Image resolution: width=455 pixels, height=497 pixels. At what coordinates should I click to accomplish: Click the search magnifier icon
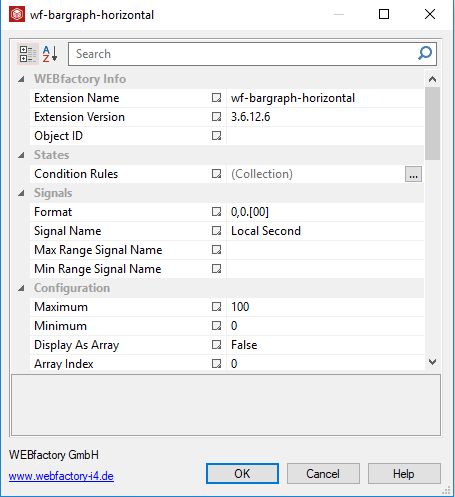coord(425,53)
